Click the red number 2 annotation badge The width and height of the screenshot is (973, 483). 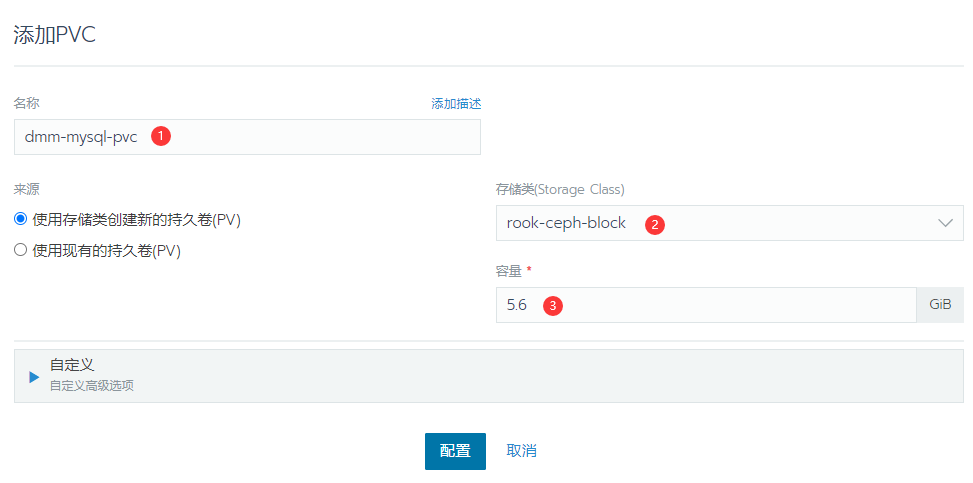point(655,224)
